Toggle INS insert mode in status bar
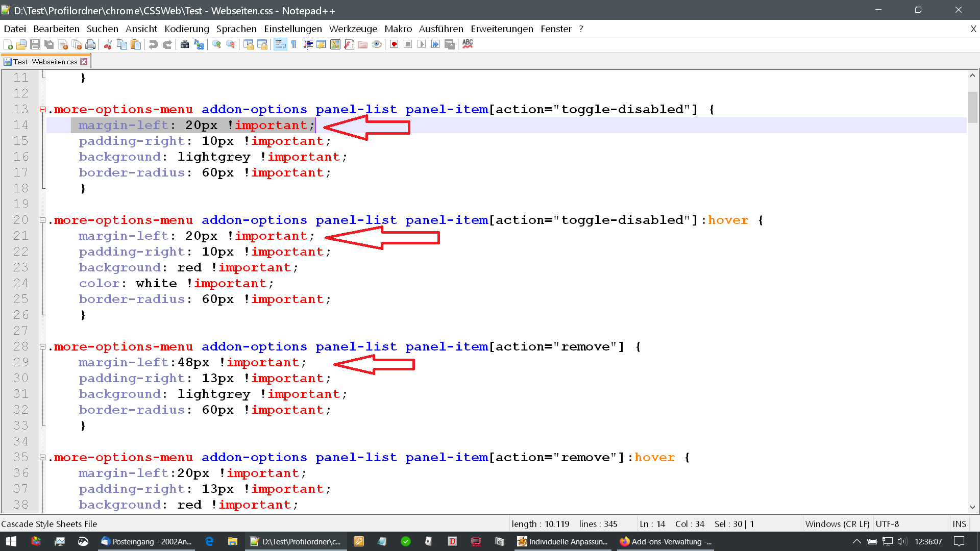This screenshot has width=980, height=551. [959, 524]
